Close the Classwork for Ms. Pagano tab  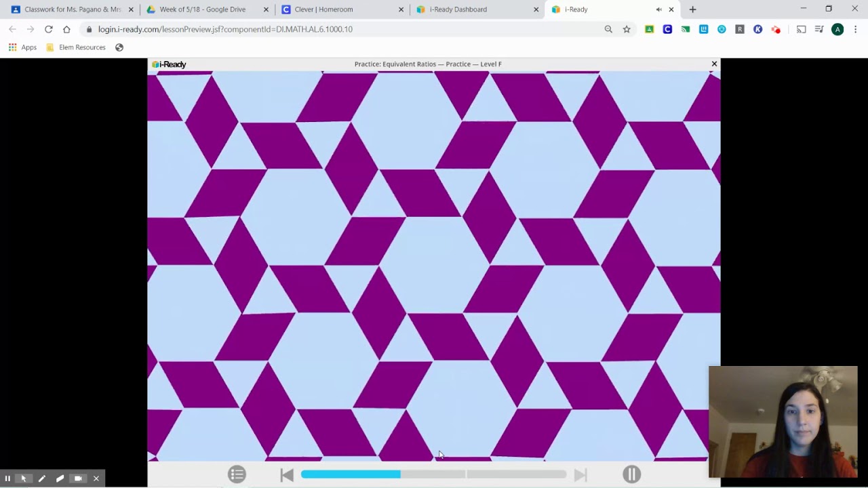click(x=131, y=9)
